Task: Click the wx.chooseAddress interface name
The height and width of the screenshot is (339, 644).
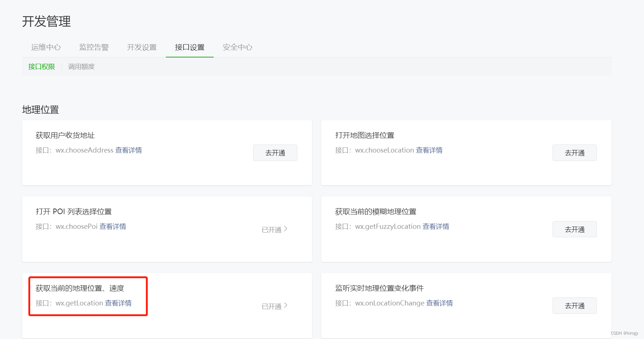Action: pos(84,150)
